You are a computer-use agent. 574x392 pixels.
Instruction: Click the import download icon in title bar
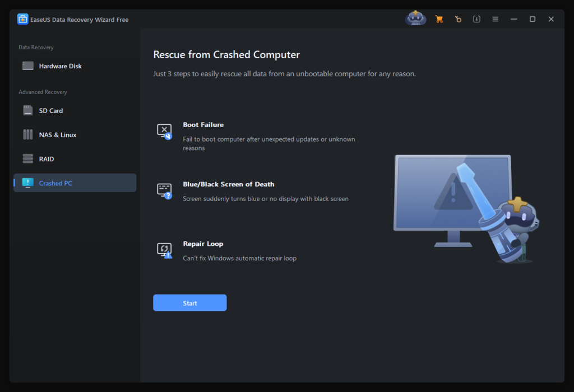[476, 19]
